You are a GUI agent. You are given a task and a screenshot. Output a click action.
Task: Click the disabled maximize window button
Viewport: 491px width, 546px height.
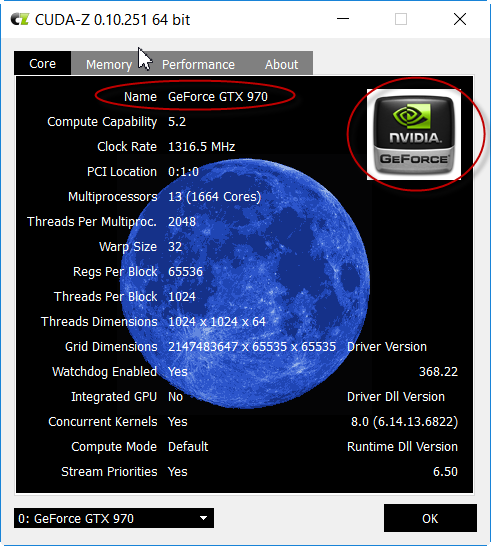[401, 19]
